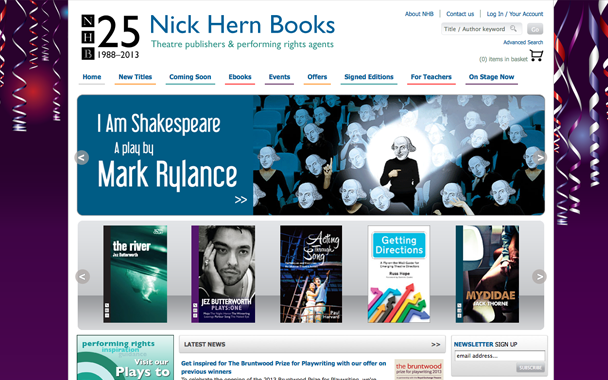The image size is (608, 380).
Task: Open the For Teachers section
Action: coord(431,77)
